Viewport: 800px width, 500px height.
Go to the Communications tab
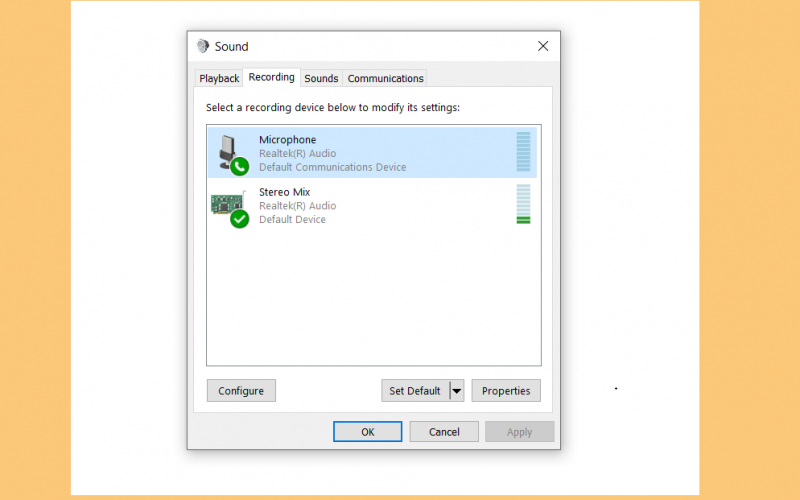click(385, 78)
